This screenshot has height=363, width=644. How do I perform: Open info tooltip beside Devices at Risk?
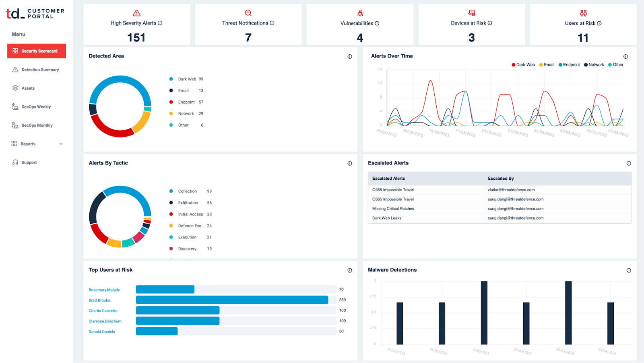coord(490,23)
